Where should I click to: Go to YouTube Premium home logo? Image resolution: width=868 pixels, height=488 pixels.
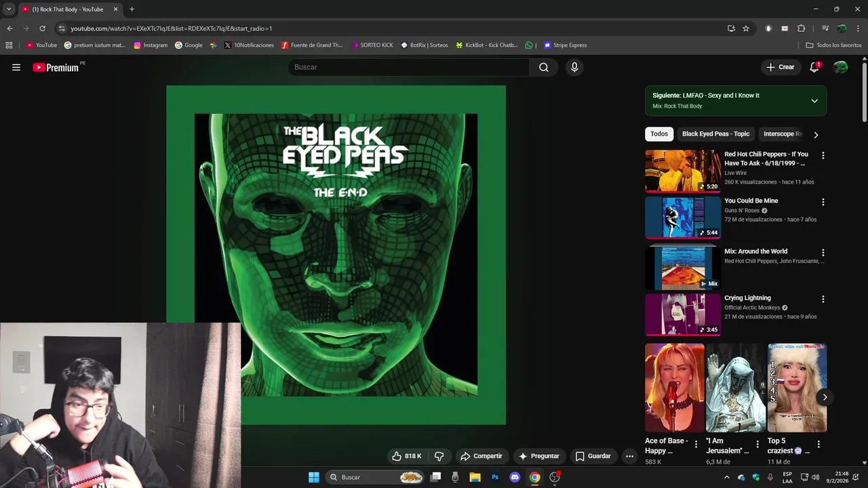56,67
